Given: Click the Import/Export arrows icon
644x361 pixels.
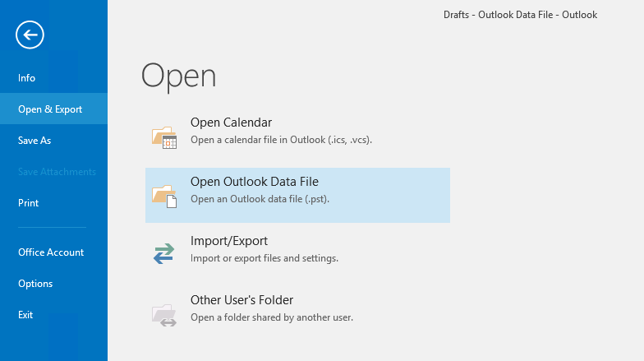Looking at the screenshot, I should 164,254.
